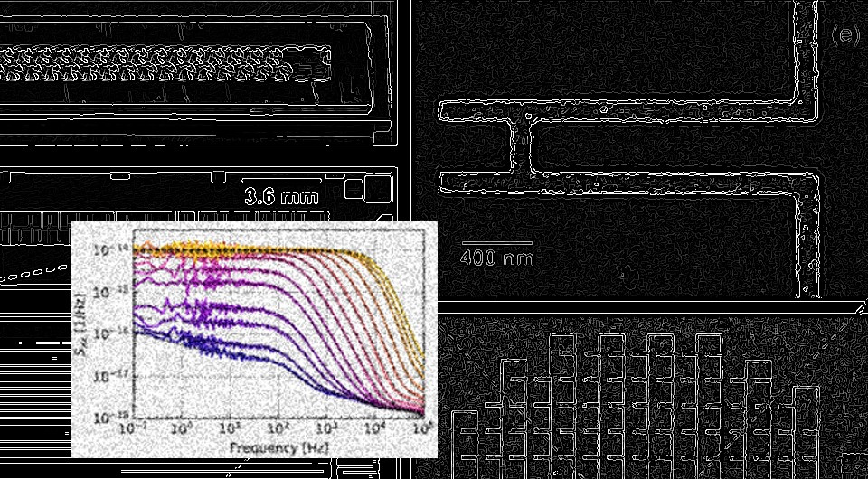Image resolution: width=868 pixels, height=479 pixels.
Task: Click the bottom y-axis tick label
Action: pyautogui.click(x=118, y=417)
